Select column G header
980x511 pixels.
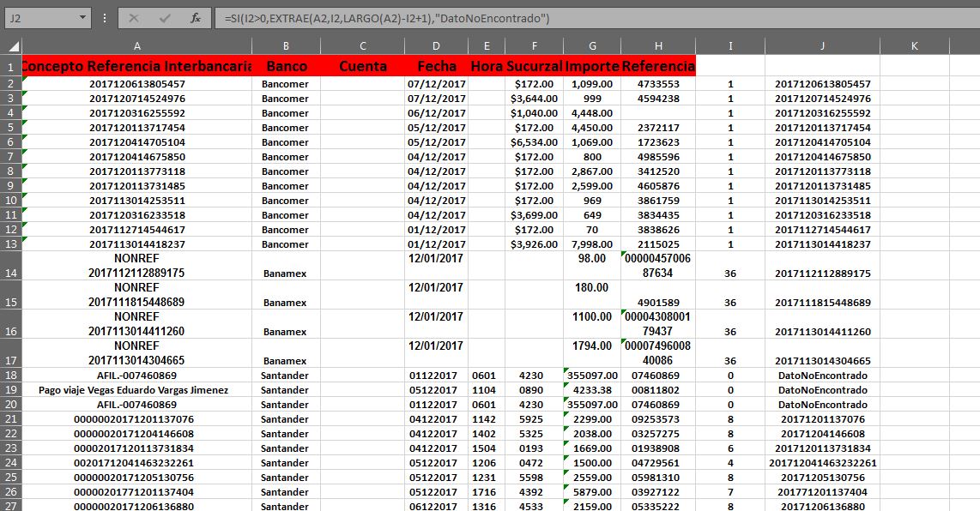click(x=592, y=45)
